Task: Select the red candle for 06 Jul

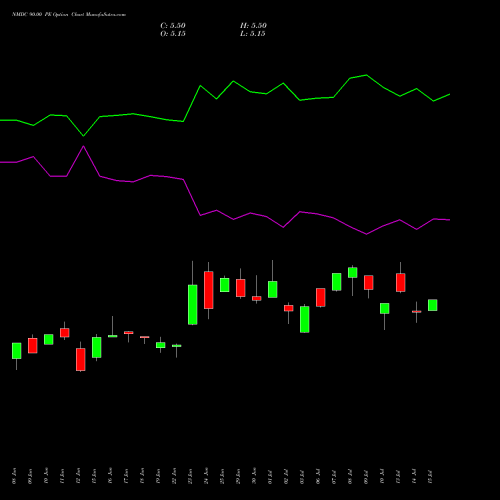Action: tap(321, 297)
